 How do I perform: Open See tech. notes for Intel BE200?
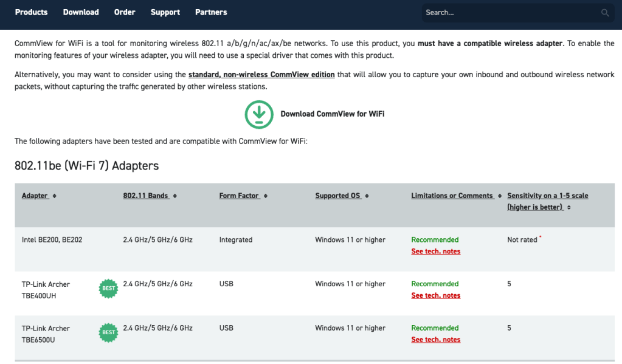coord(435,252)
